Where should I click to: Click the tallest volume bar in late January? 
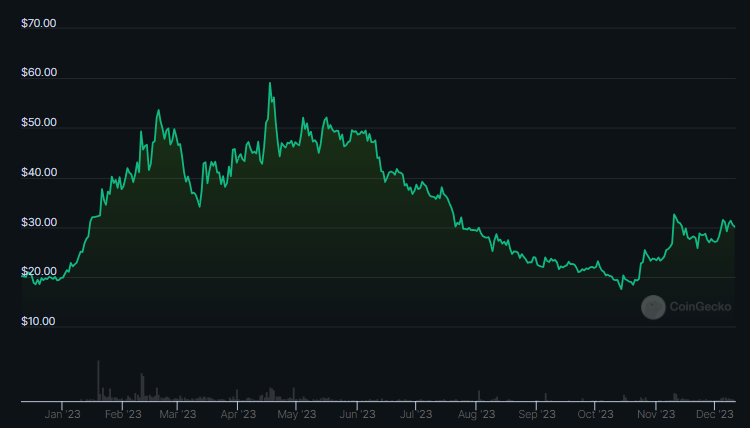[x=99, y=381]
